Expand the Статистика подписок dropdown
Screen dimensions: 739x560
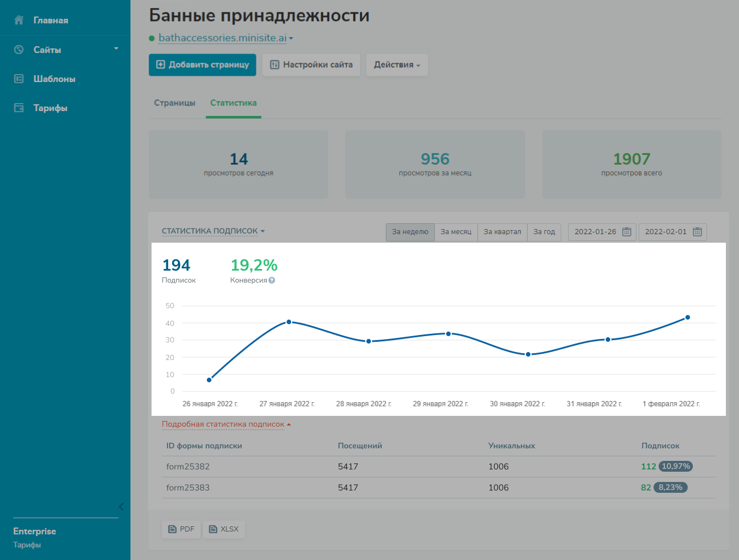[213, 231]
